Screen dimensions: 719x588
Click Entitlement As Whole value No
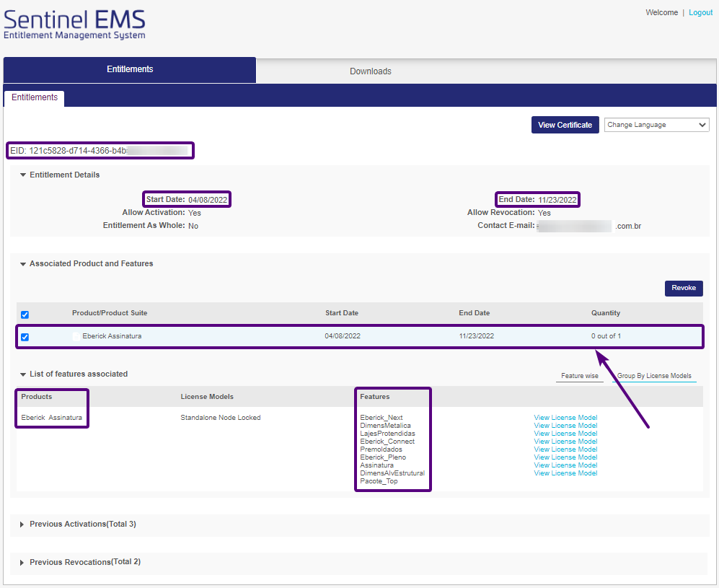point(193,226)
